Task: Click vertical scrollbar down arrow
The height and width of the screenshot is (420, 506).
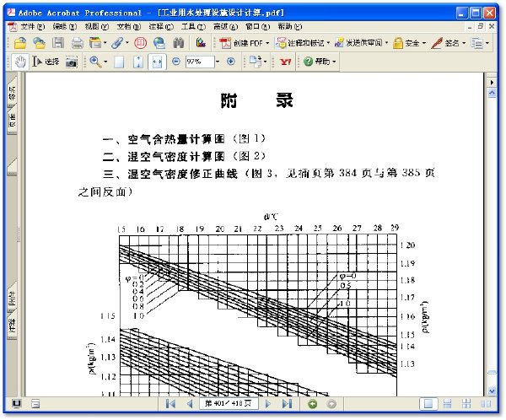Action: (x=493, y=391)
